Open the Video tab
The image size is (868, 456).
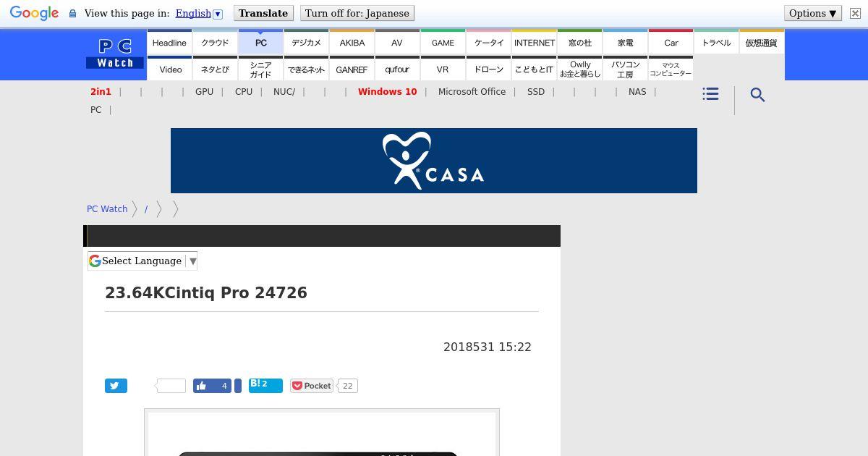point(169,69)
